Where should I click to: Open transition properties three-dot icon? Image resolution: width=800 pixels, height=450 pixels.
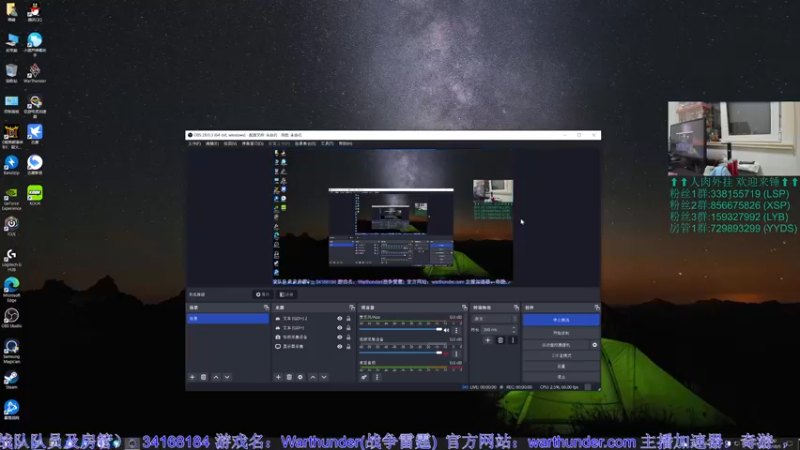513,340
